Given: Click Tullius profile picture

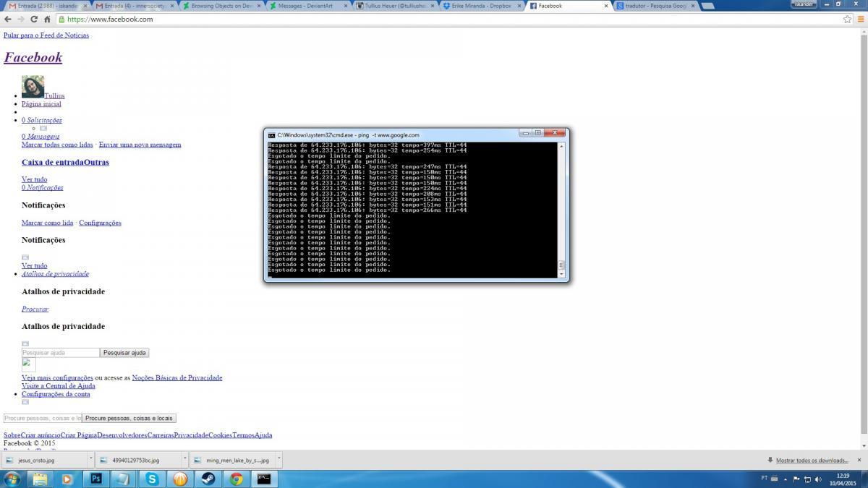Looking at the screenshot, I should coord(33,87).
